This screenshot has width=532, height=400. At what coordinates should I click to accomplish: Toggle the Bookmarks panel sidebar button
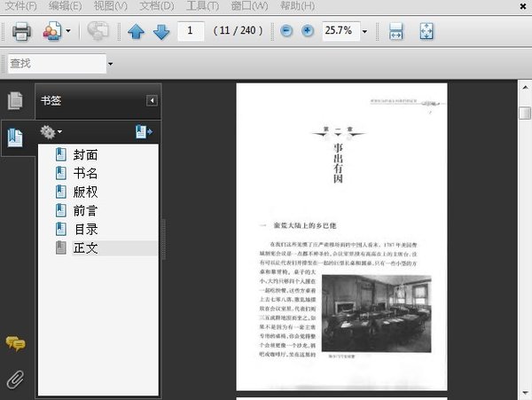tap(15, 137)
